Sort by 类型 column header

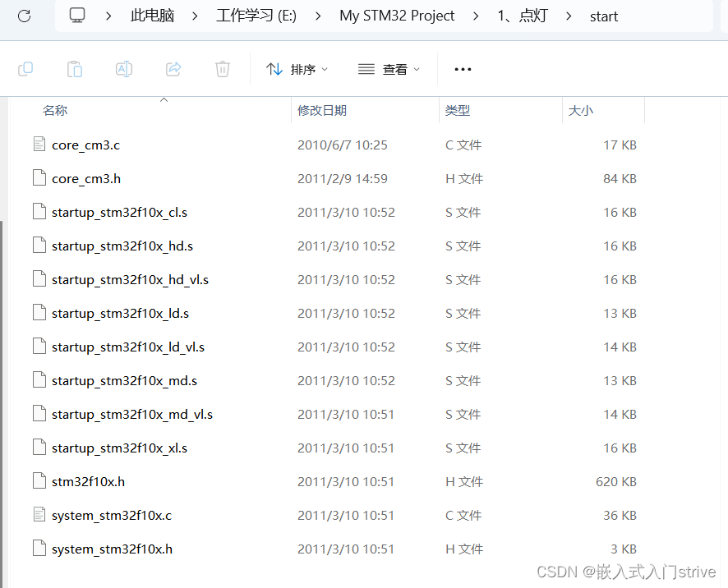tap(458, 110)
